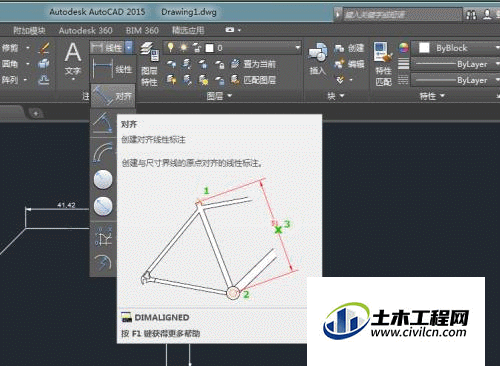
Task: Click the blue arrow beside 线性 dimension button
Action: 129,48
